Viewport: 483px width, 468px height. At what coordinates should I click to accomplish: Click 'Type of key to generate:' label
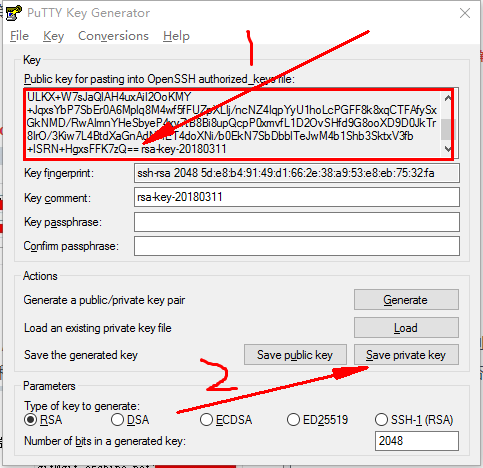[82, 406]
